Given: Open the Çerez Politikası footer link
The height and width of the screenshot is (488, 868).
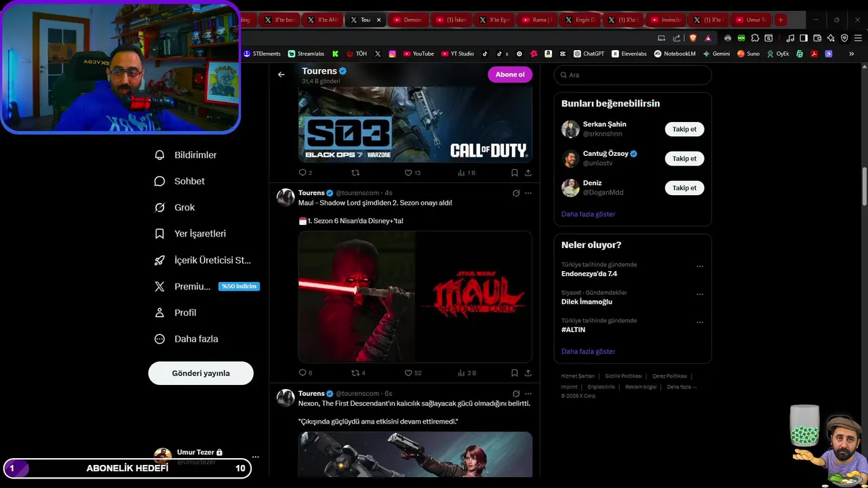Looking at the screenshot, I should 670,376.
